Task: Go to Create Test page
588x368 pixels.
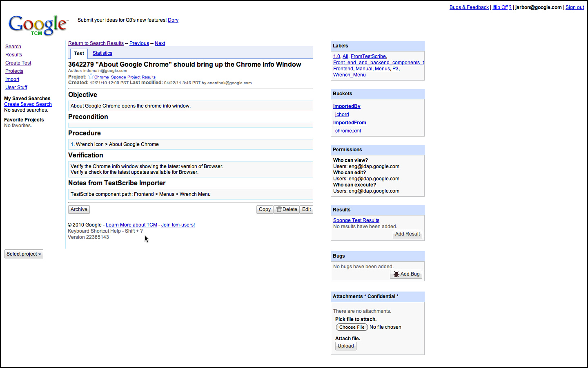Action: pos(18,63)
